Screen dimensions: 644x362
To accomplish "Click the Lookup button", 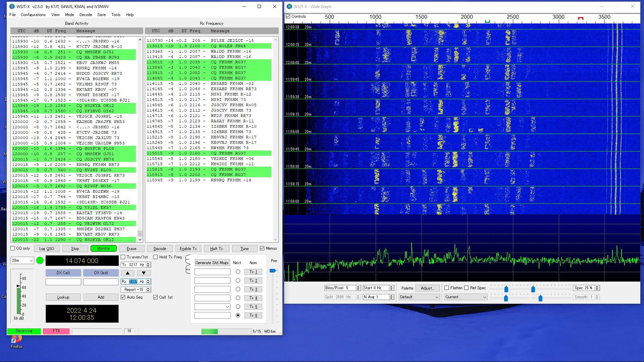I will tap(63, 297).
